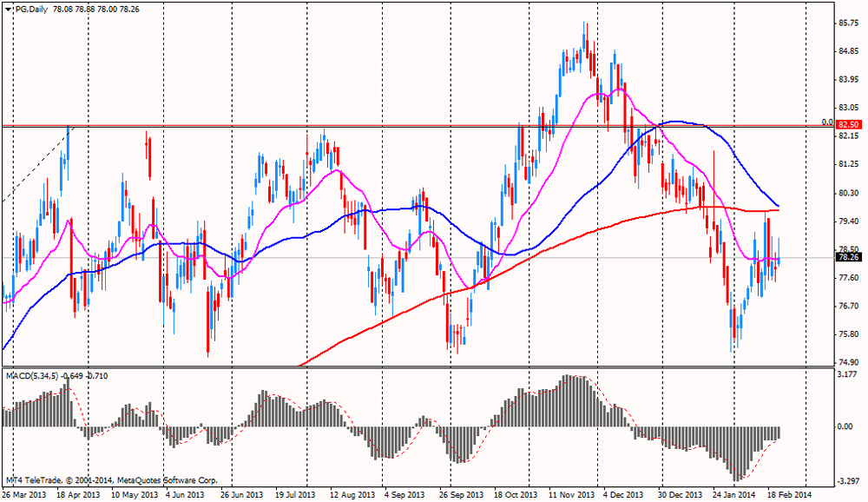The image size is (868, 502).
Task: Click the MACD scale value 3.177
Action: point(848,374)
